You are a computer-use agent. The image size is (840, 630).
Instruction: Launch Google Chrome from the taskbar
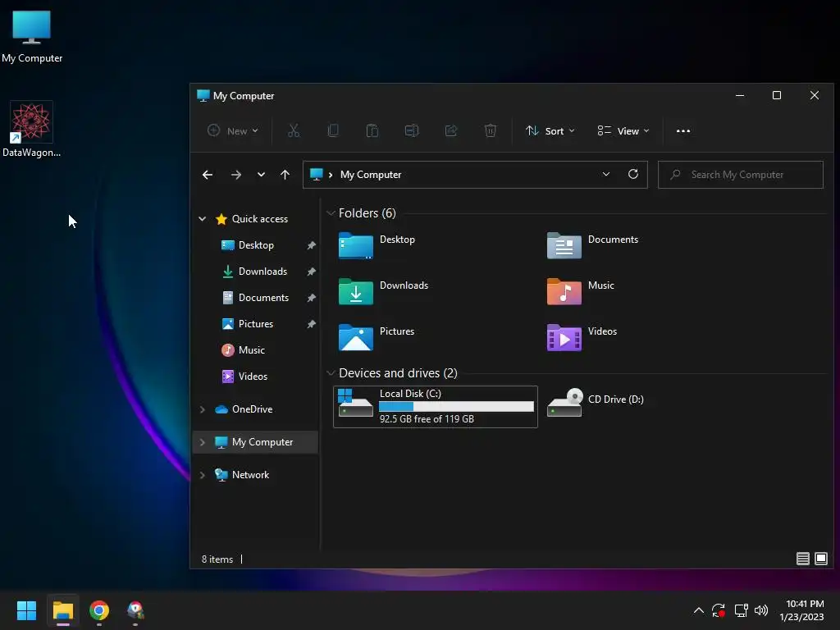point(99,610)
